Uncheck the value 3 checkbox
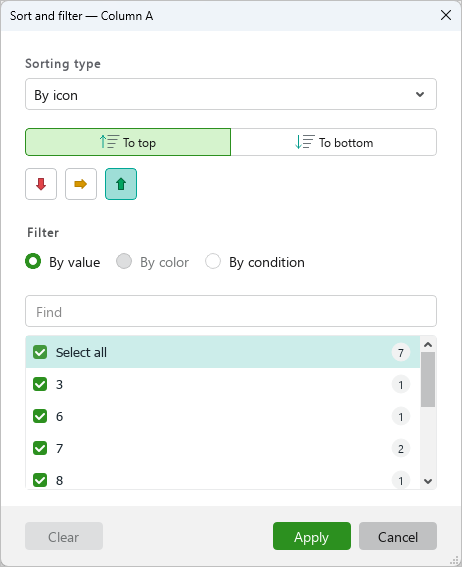Image resolution: width=462 pixels, height=567 pixels. tap(40, 384)
